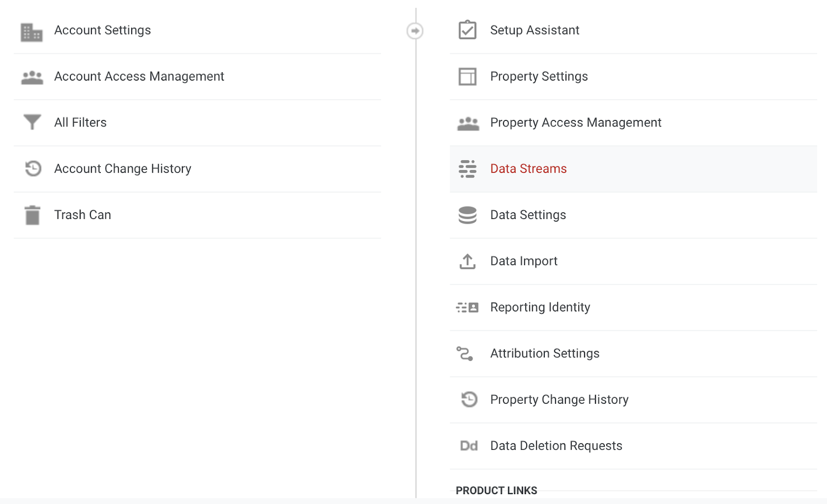Go to Data Deletion Requests
Image resolution: width=827 pixels, height=504 pixels.
[x=556, y=446]
